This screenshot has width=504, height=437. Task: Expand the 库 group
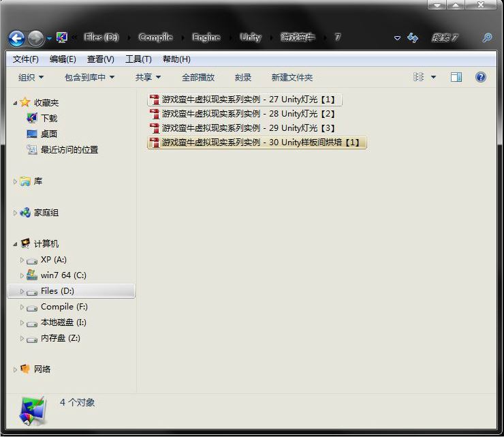coord(15,181)
